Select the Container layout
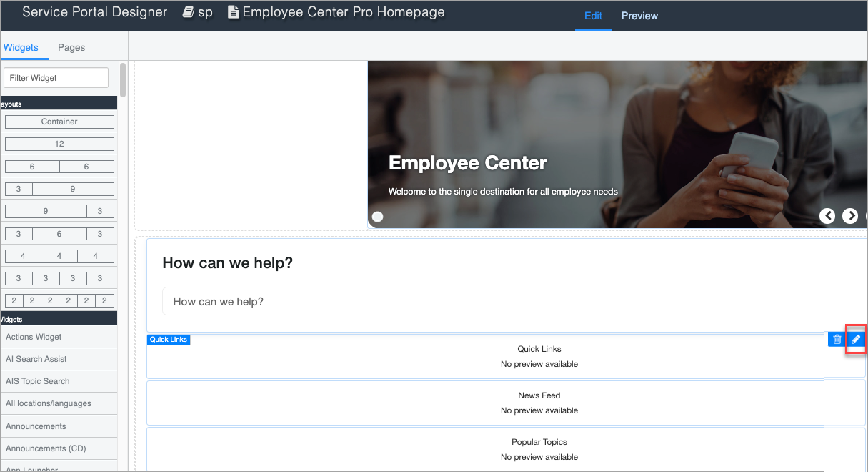 [x=59, y=122]
